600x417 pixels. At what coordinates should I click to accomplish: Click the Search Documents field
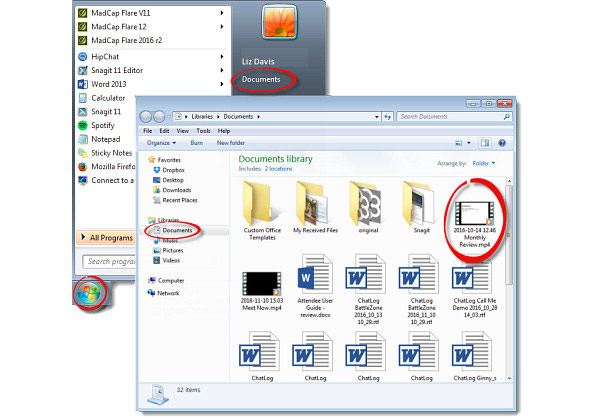click(x=446, y=116)
